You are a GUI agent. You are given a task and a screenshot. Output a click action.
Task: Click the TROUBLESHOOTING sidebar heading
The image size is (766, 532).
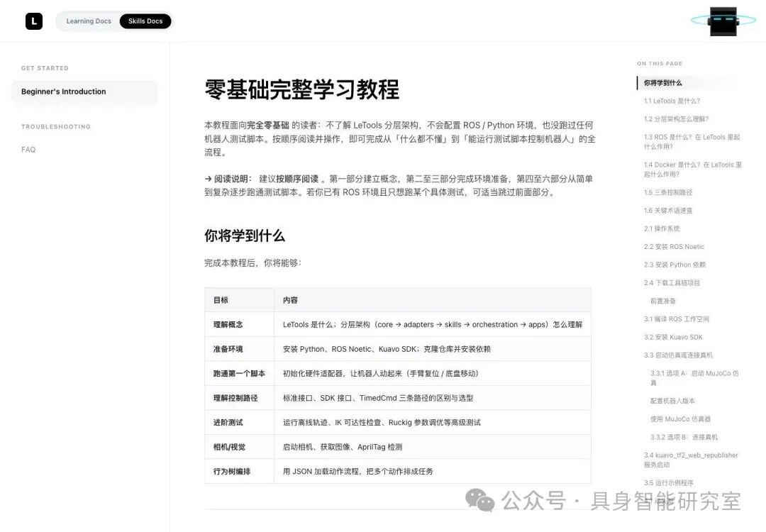tap(56, 126)
